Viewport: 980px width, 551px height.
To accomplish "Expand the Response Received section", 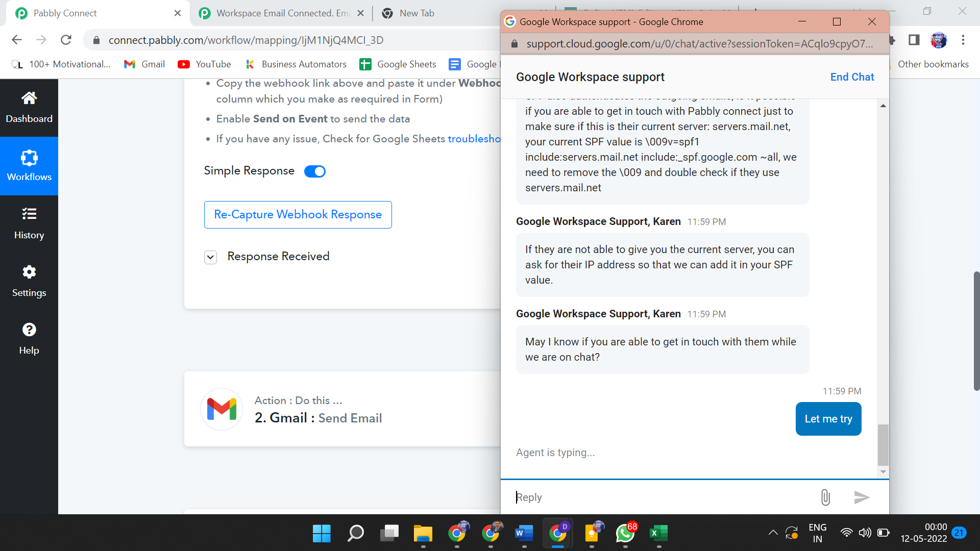I will [211, 257].
